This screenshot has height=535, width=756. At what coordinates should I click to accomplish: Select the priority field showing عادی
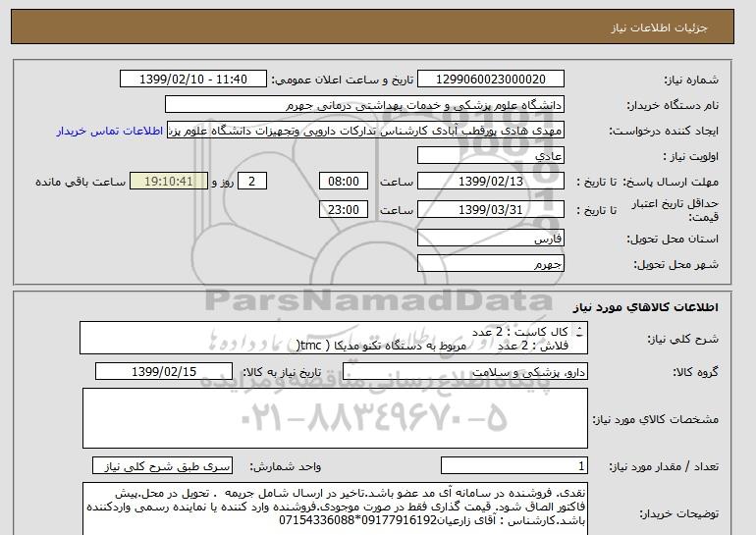click(490, 156)
